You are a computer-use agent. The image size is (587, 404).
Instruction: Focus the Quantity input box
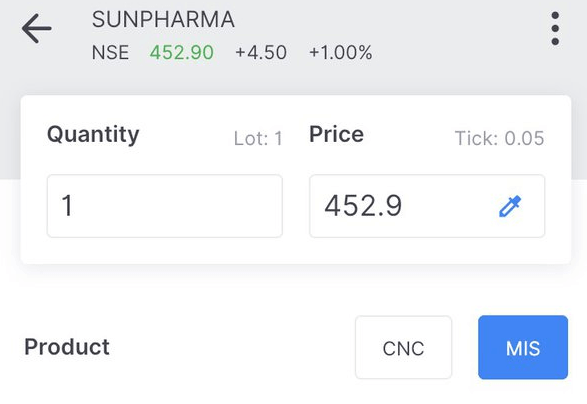coord(165,206)
